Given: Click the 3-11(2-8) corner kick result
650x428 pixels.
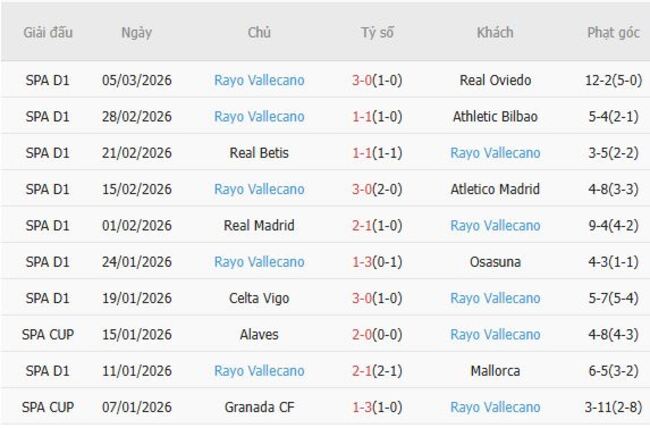Looking at the screenshot, I should point(613,407).
